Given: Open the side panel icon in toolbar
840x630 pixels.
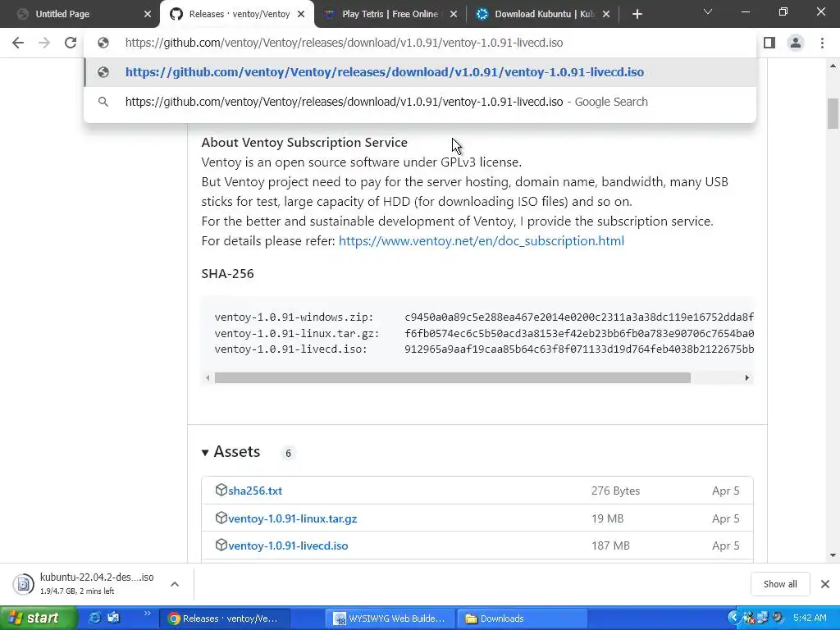Looking at the screenshot, I should [x=769, y=43].
